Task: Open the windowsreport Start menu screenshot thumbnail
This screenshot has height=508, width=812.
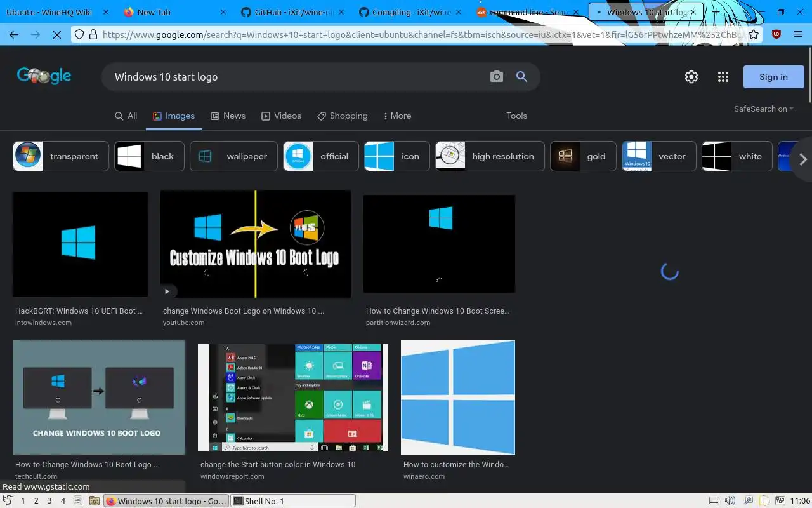Action: click(x=293, y=398)
